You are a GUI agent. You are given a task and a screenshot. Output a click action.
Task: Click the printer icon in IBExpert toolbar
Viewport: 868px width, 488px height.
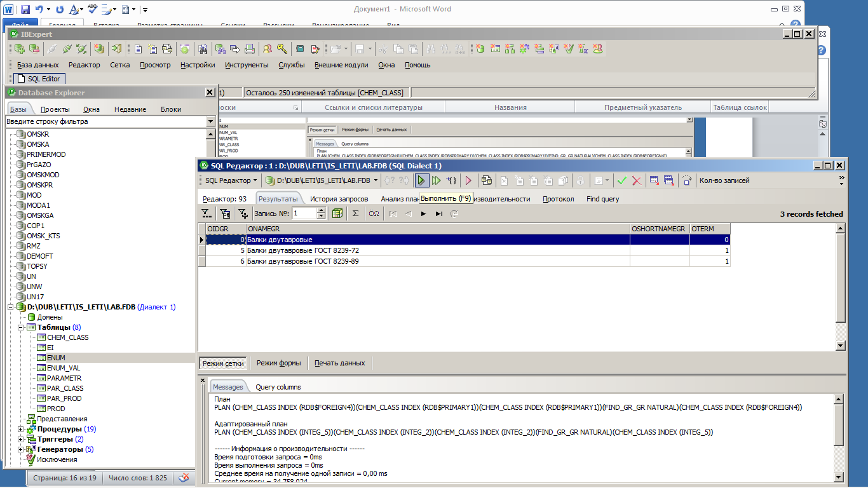click(x=250, y=48)
